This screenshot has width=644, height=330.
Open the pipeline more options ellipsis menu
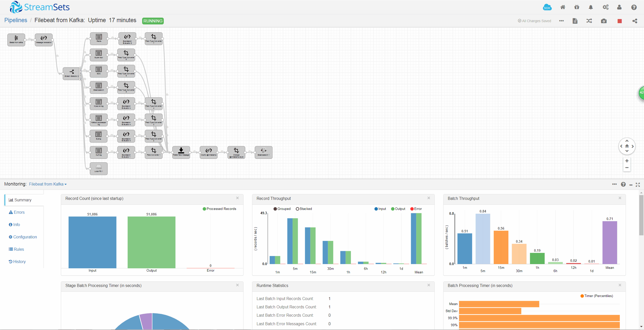click(x=561, y=21)
